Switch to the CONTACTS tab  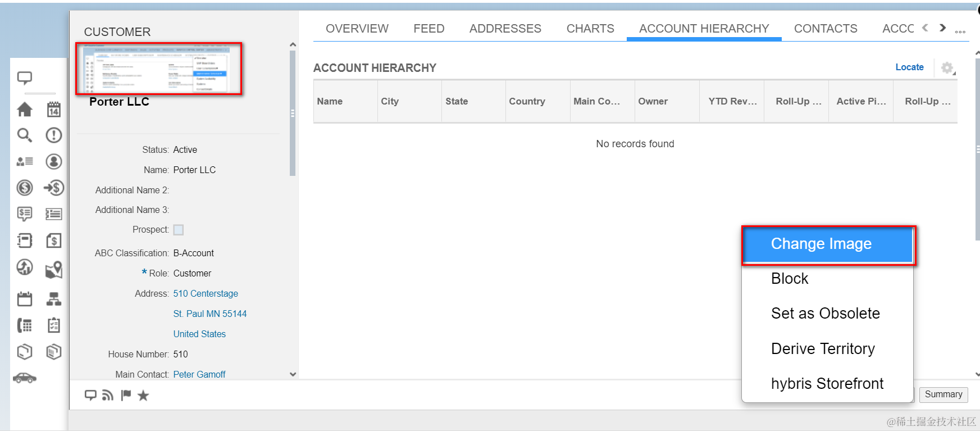point(826,29)
